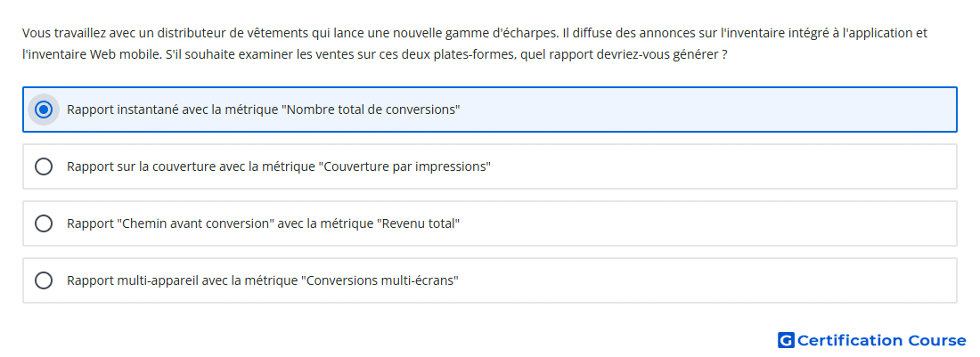Click the words "Rapport instantané avec la métrique"
Image resolution: width=980 pixels, height=357 pixels.
click(x=173, y=110)
